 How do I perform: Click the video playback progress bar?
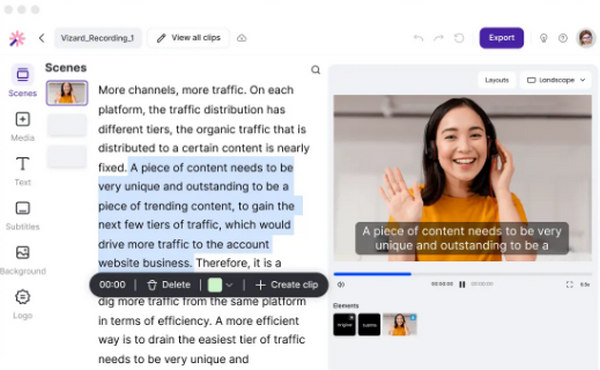click(x=463, y=274)
